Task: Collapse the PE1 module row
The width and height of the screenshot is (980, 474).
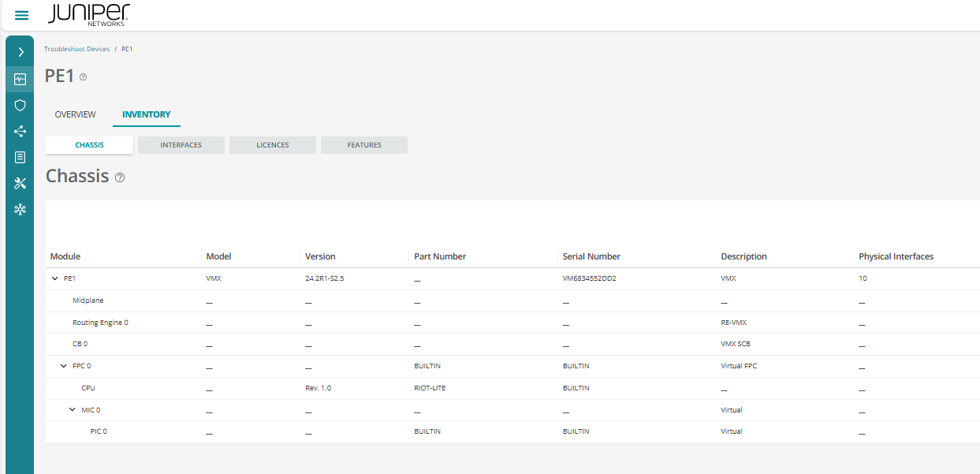Action: [55, 278]
